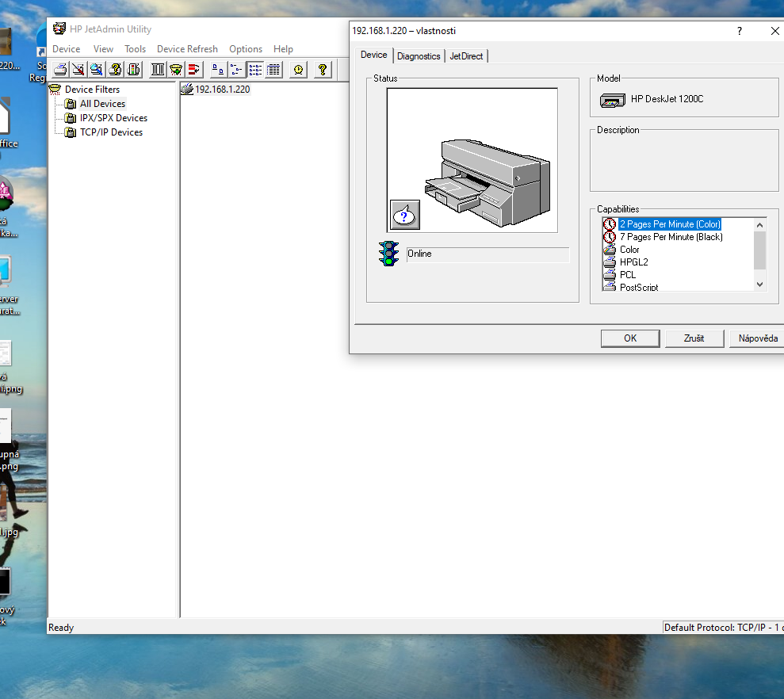Select the TCP/IP Devices filter
The height and width of the screenshot is (699, 784).
click(x=111, y=132)
